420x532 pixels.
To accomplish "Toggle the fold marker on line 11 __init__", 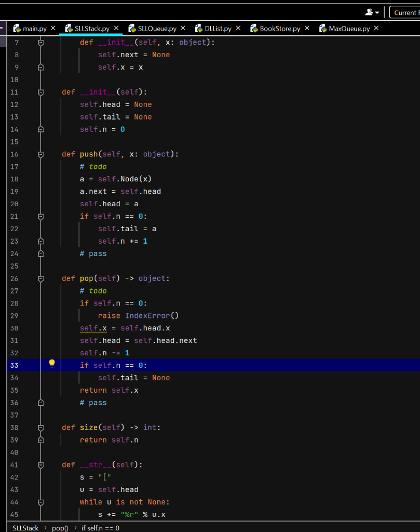I will tap(40, 92).
